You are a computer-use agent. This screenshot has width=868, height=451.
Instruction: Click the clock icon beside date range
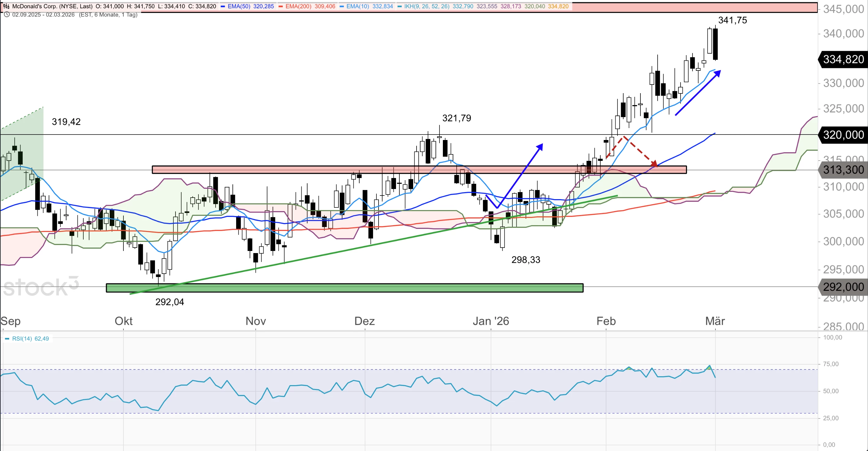(x=6, y=14)
